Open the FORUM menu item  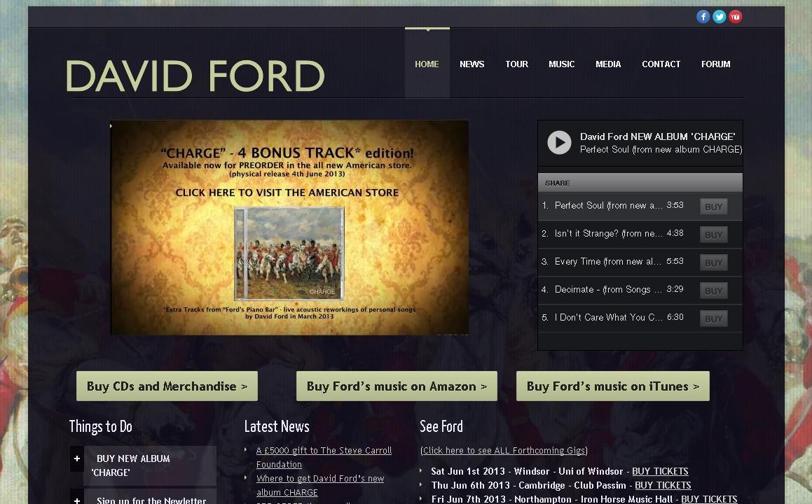[x=716, y=64]
